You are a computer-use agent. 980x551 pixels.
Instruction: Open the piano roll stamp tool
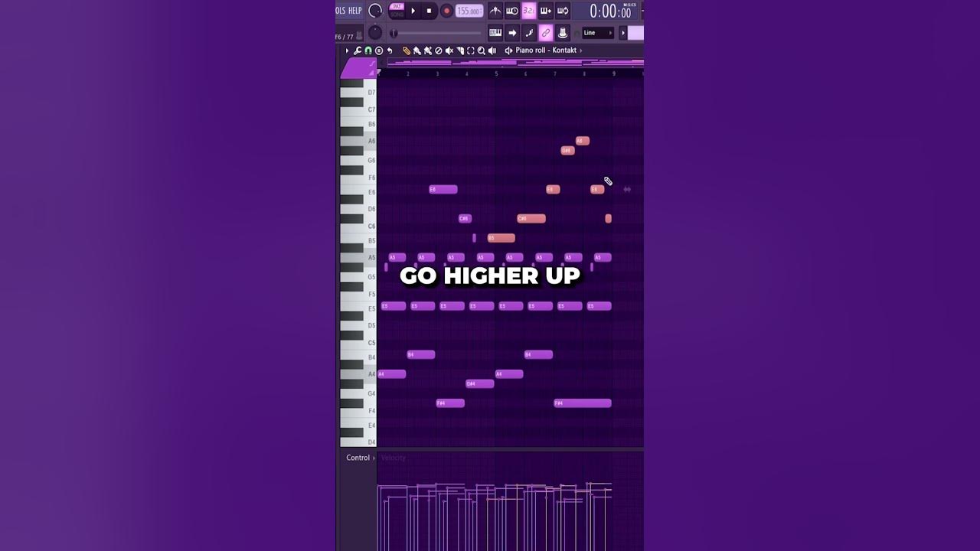[379, 51]
